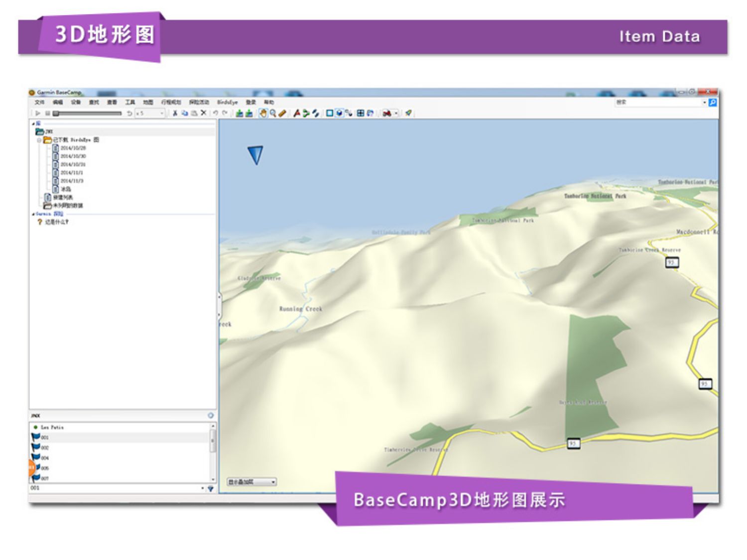Open the first menu bar item (文件)
747x560 pixels.
(39, 103)
